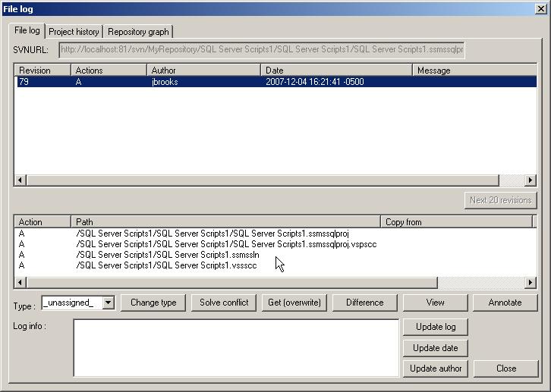The image size is (551, 392).
Task: Click the Change type button
Action: click(x=153, y=303)
